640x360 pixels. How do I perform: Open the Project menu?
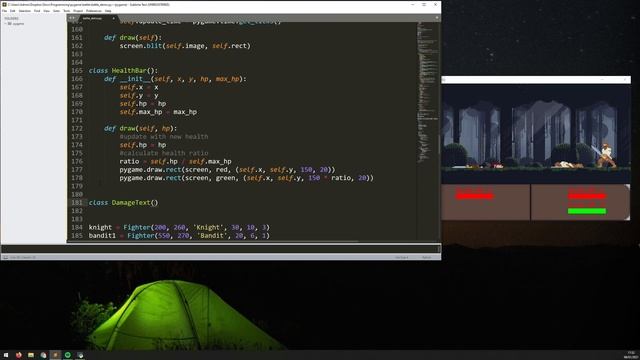[x=78, y=11]
